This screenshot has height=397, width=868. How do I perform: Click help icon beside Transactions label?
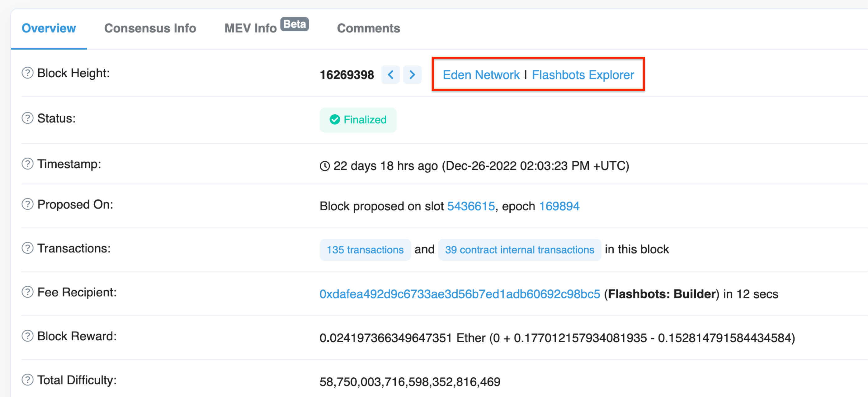(x=27, y=248)
